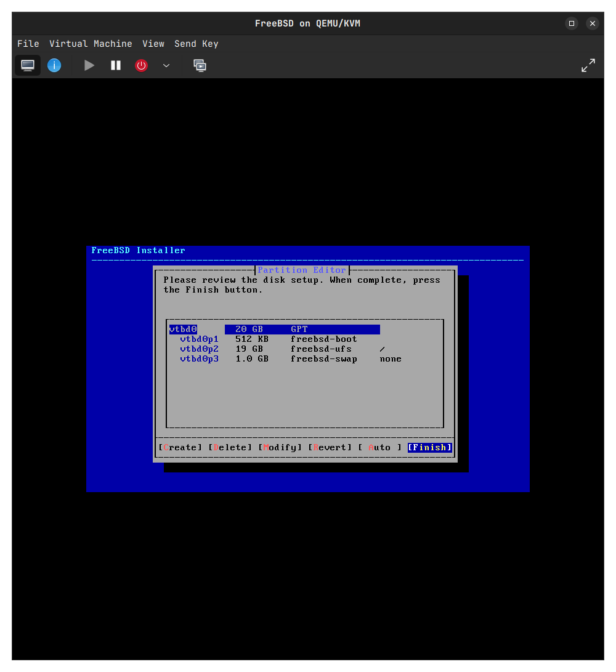This screenshot has width=616, height=672.
Task: Open the View menu
Action: [x=153, y=44]
